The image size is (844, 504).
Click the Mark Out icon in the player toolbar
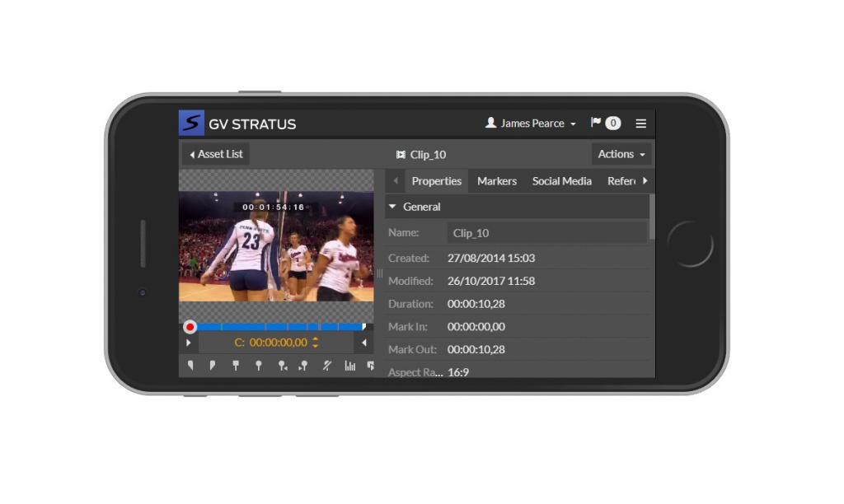pos(213,366)
